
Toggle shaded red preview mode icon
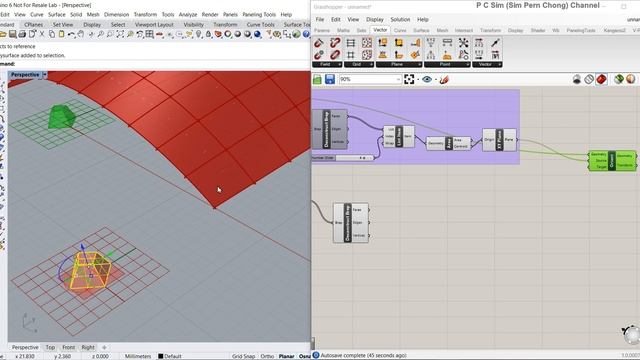[601, 79]
